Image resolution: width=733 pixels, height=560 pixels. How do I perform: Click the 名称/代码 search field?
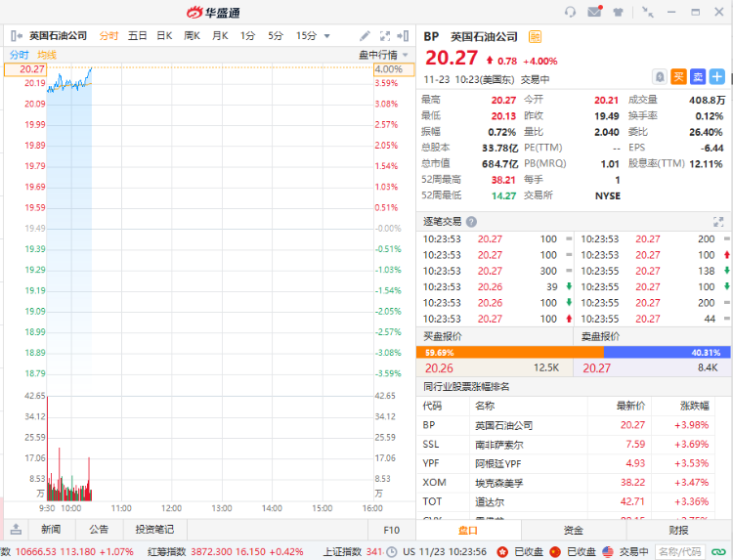680,551
